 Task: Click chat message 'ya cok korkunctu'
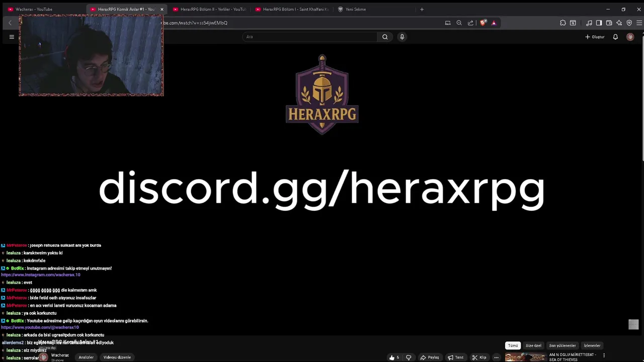tap(40, 313)
